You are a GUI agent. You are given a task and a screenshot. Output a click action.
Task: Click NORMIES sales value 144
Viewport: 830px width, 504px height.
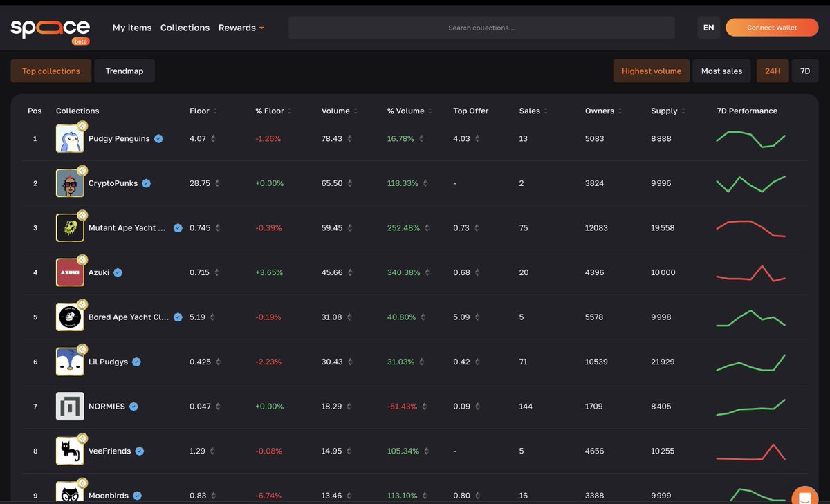tap(526, 407)
